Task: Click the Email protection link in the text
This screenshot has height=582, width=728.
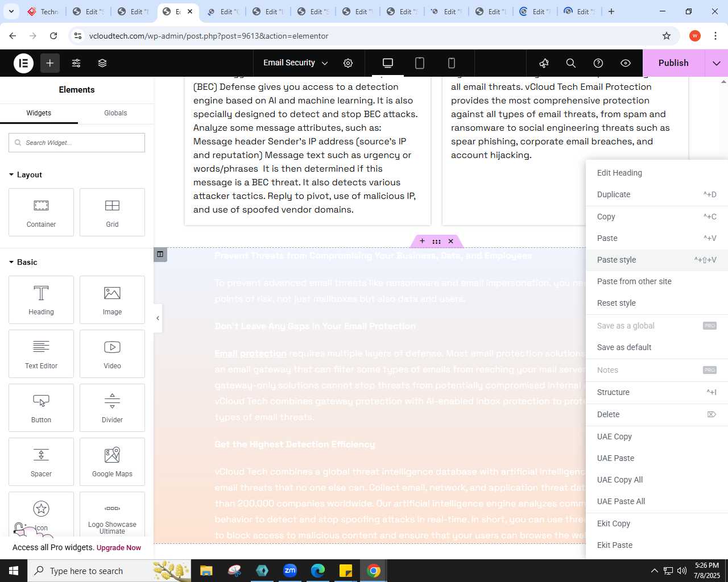Action: tap(250, 354)
